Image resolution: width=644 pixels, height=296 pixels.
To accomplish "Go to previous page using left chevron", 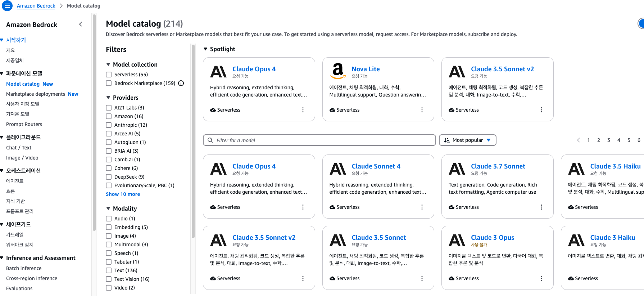I will point(579,140).
